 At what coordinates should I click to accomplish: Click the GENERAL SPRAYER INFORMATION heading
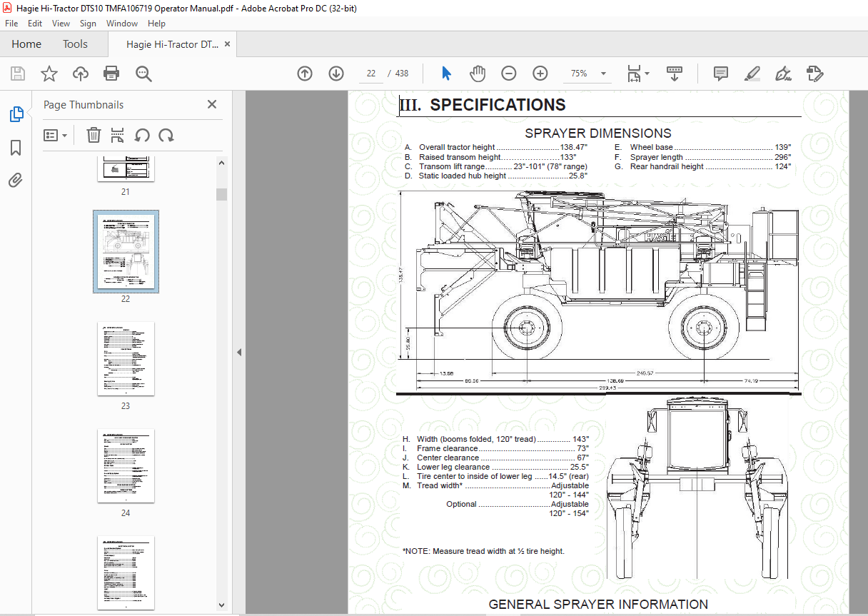pos(598,605)
